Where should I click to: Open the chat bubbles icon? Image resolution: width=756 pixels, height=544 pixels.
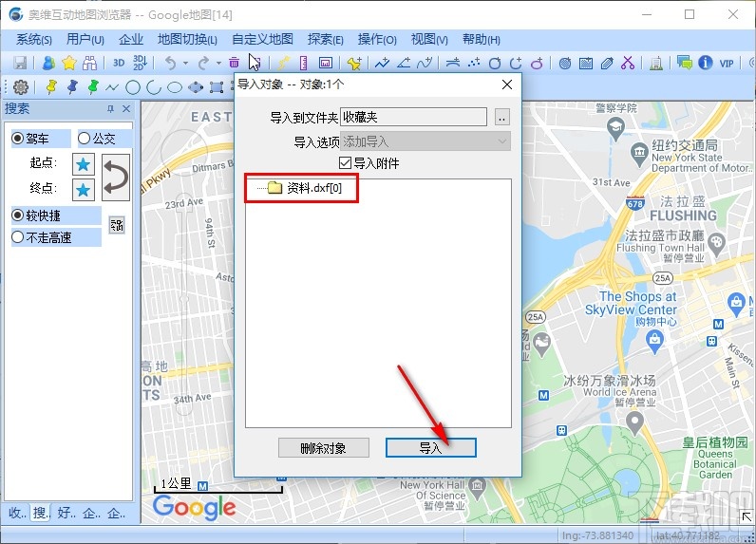[684, 63]
